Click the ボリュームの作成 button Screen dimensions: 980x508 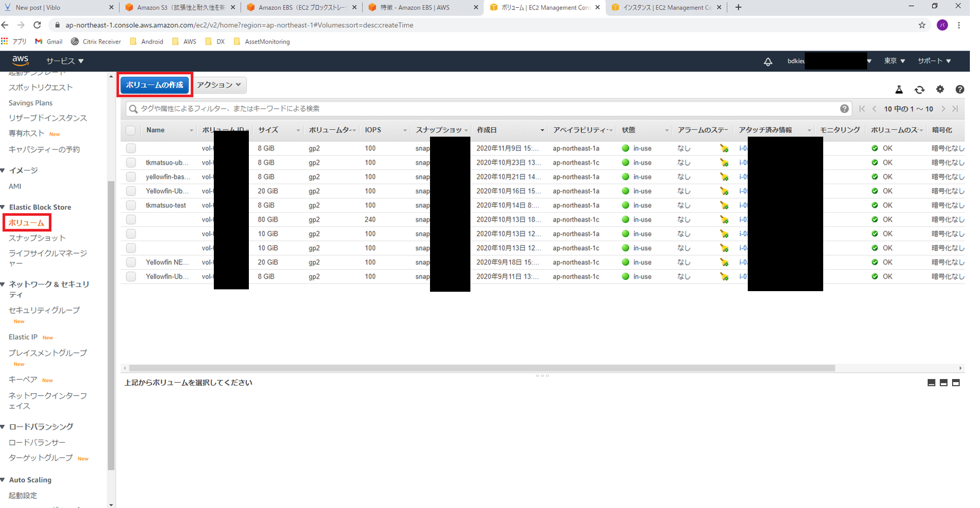pyautogui.click(x=154, y=85)
